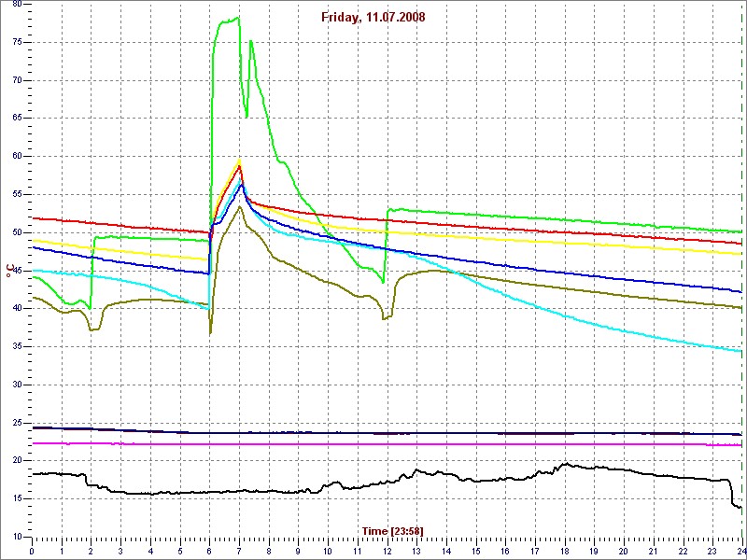Click hour 7 on the time axis
Viewport: 747px width, 560px height.
(239, 550)
